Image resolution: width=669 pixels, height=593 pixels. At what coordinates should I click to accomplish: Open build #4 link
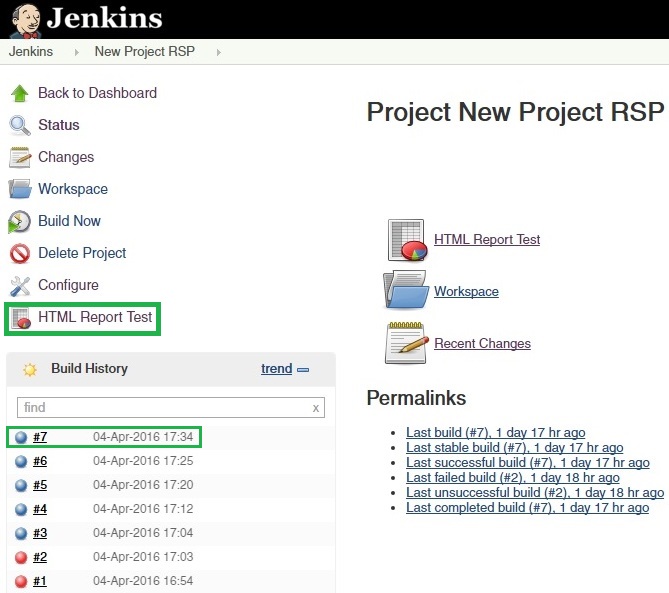[x=40, y=509]
